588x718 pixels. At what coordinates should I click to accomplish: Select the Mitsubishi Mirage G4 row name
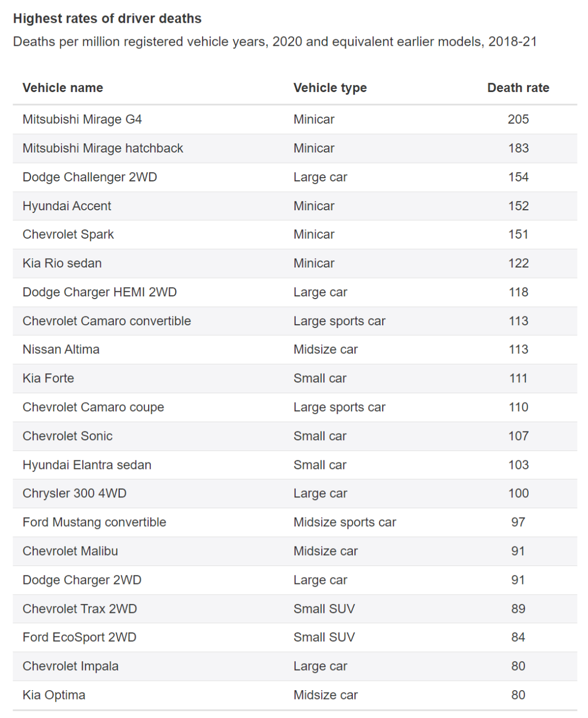coord(82,119)
